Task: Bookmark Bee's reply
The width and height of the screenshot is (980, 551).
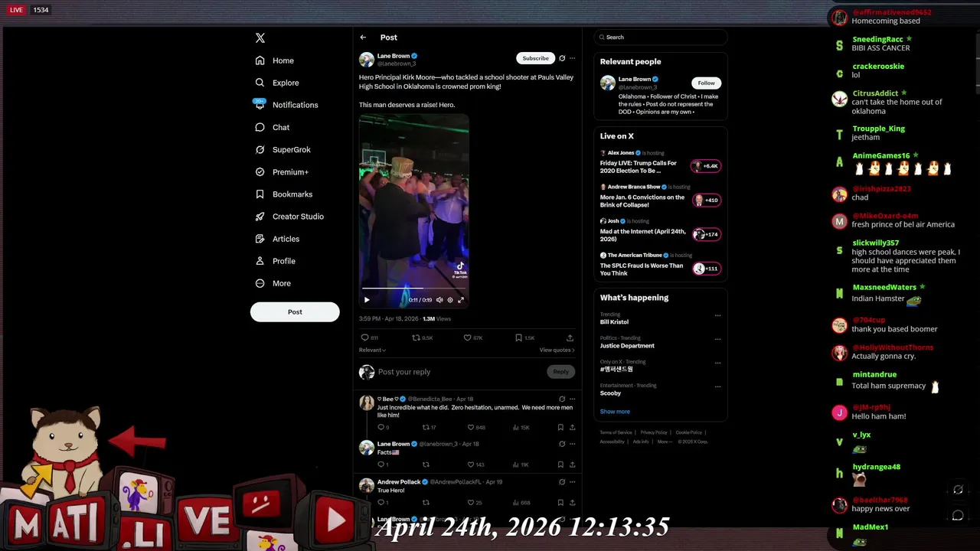Action: click(x=560, y=428)
